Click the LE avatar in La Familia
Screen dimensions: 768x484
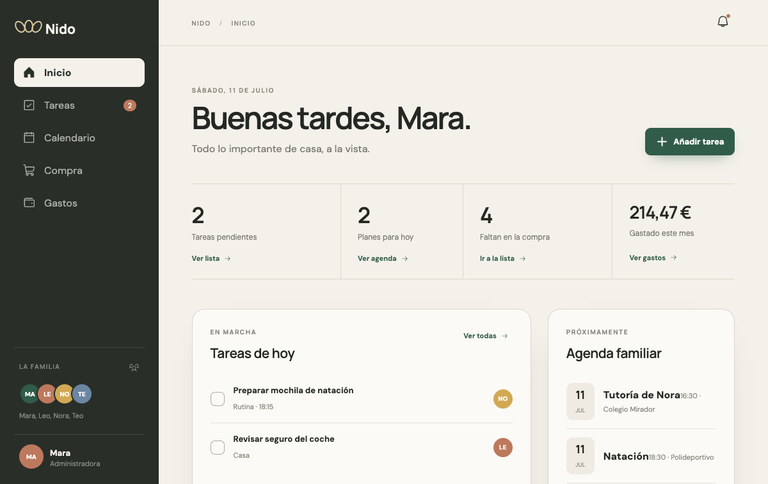[47, 394]
